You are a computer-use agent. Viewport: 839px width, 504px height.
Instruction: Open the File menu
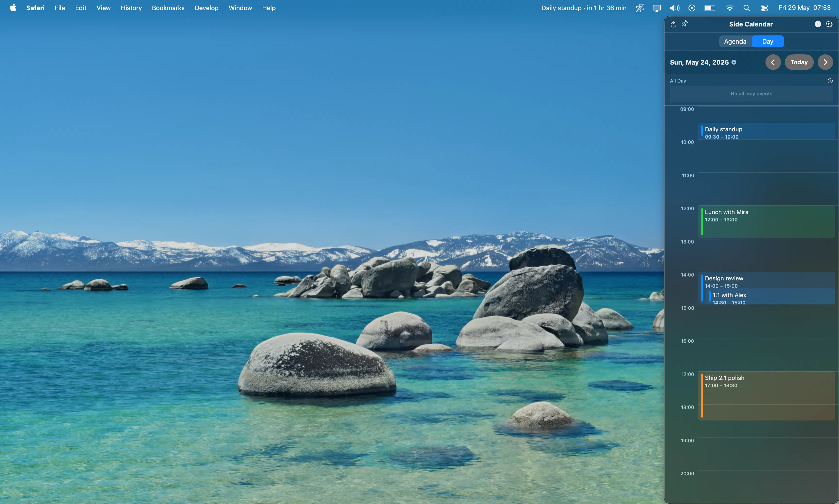[x=60, y=8]
